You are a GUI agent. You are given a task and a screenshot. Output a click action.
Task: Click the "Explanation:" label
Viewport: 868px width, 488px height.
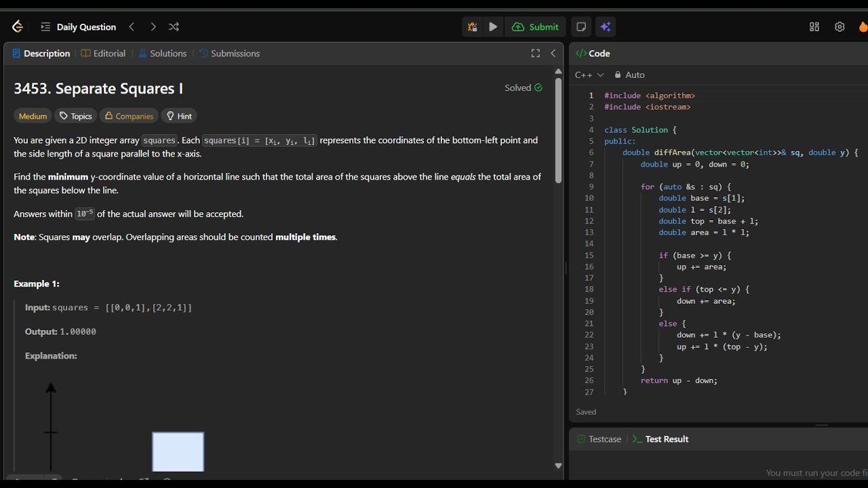point(51,356)
